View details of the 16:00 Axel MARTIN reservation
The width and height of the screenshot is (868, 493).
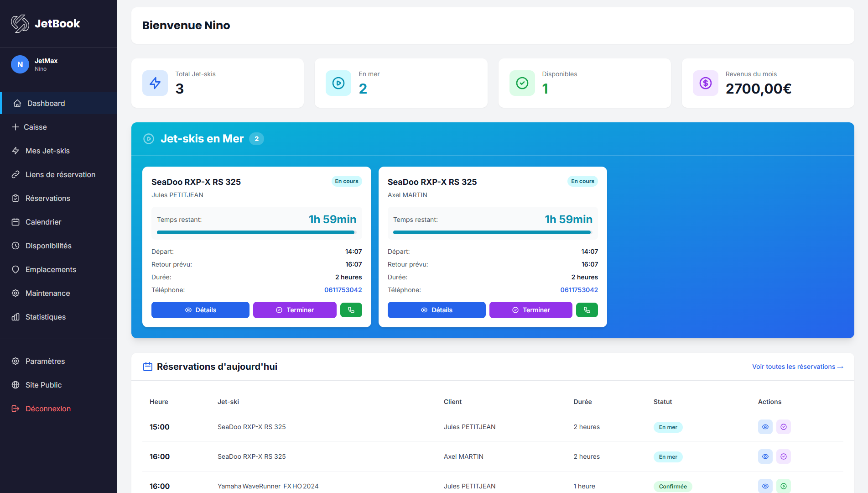coord(765,456)
